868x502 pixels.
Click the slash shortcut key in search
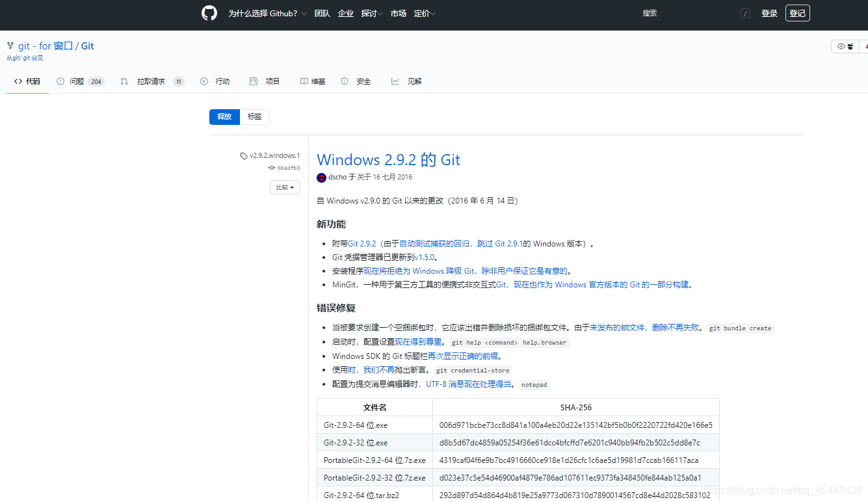745,14
